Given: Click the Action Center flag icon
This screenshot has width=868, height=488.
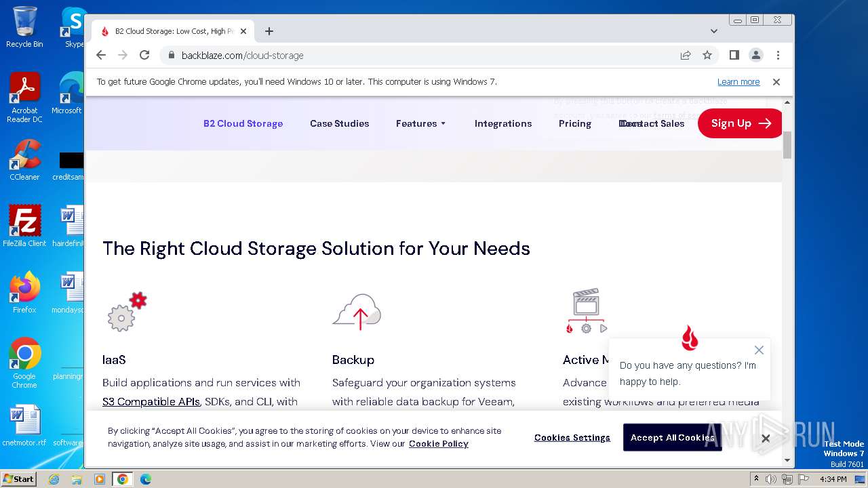Looking at the screenshot, I should tap(802, 479).
